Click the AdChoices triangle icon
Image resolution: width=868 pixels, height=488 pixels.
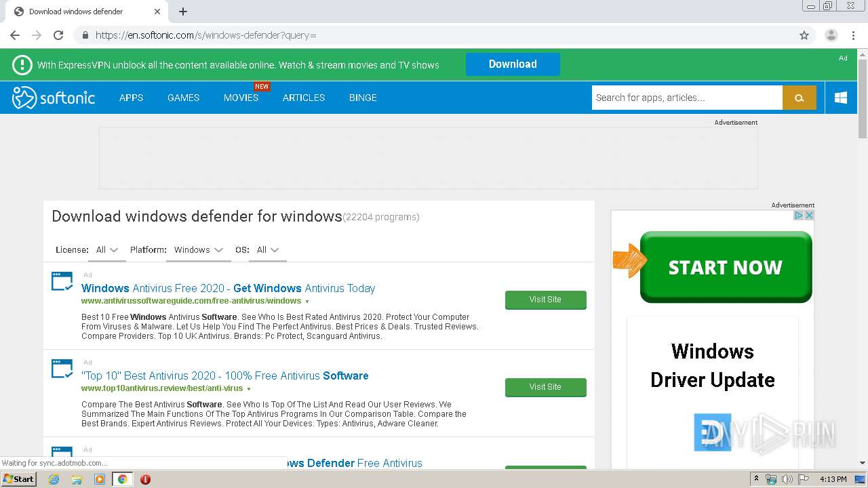coord(799,216)
